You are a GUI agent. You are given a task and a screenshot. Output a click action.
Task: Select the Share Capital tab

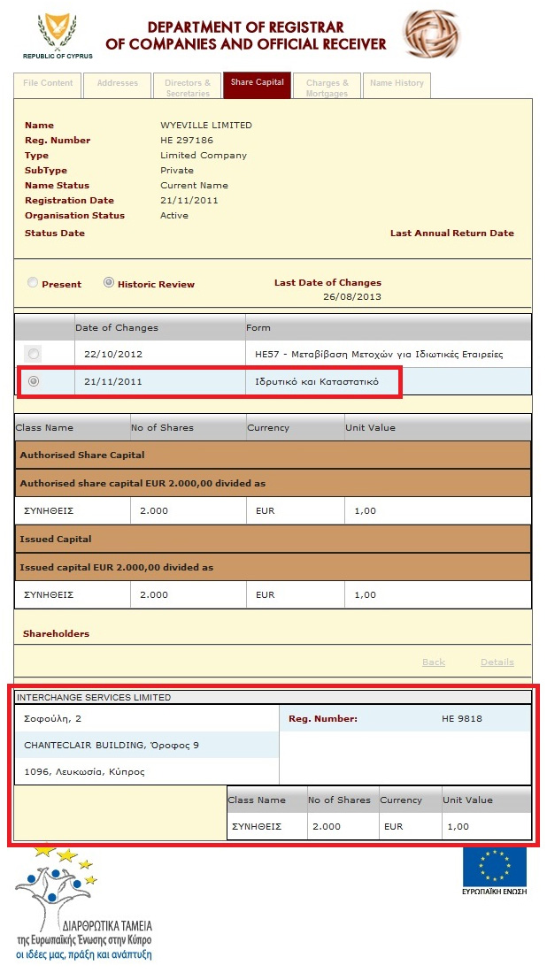click(x=257, y=83)
